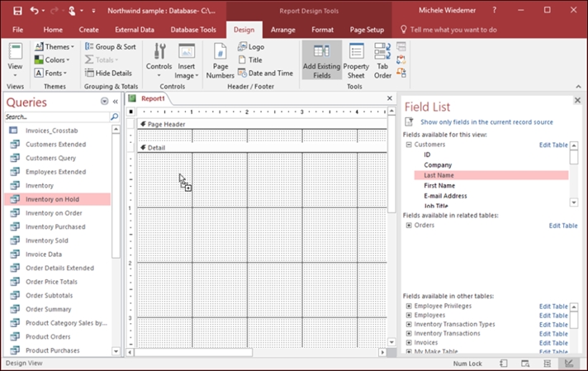Screen dimensions: 588x371
Task: Click the subreport in new window icon
Action: (401, 46)
